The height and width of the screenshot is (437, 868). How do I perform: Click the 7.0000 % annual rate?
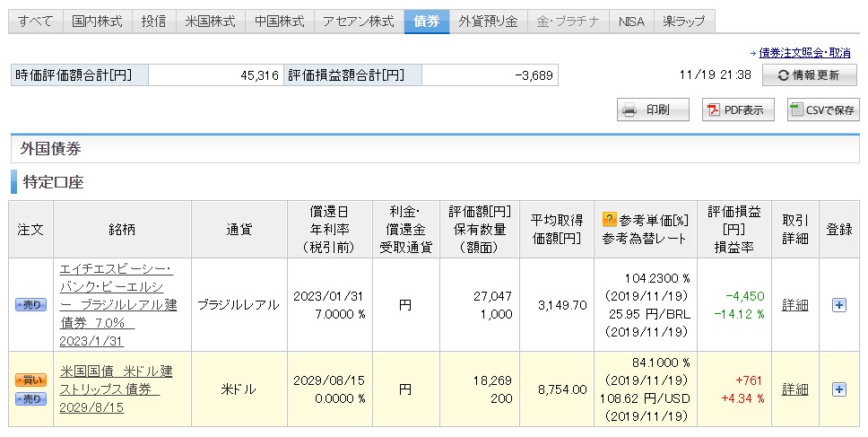(340, 315)
